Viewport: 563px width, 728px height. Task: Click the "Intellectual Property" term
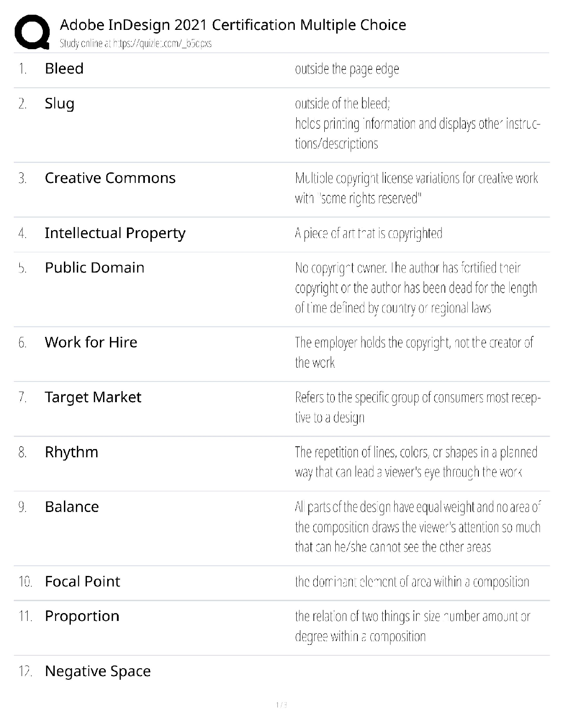click(x=115, y=233)
